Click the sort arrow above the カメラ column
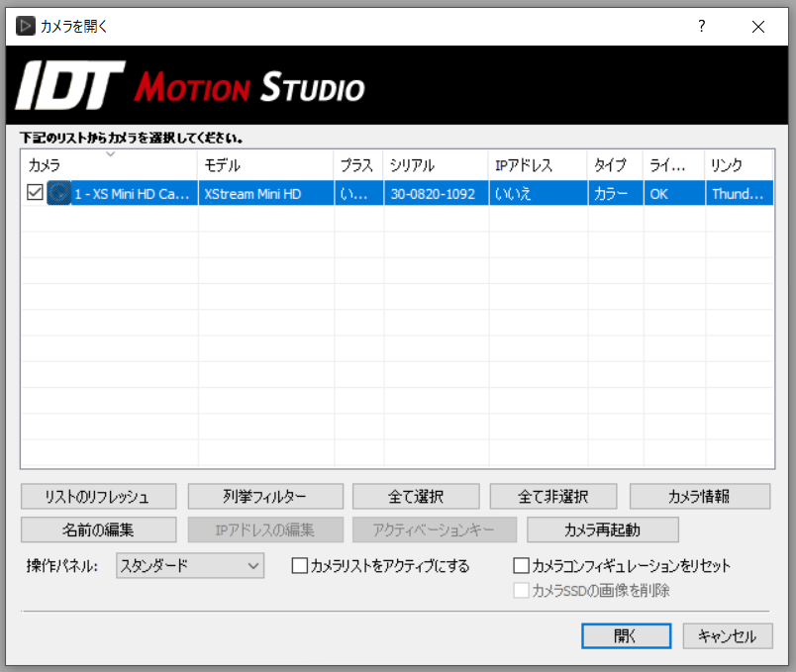This screenshot has width=796, height=672. (x=110, y=153)
